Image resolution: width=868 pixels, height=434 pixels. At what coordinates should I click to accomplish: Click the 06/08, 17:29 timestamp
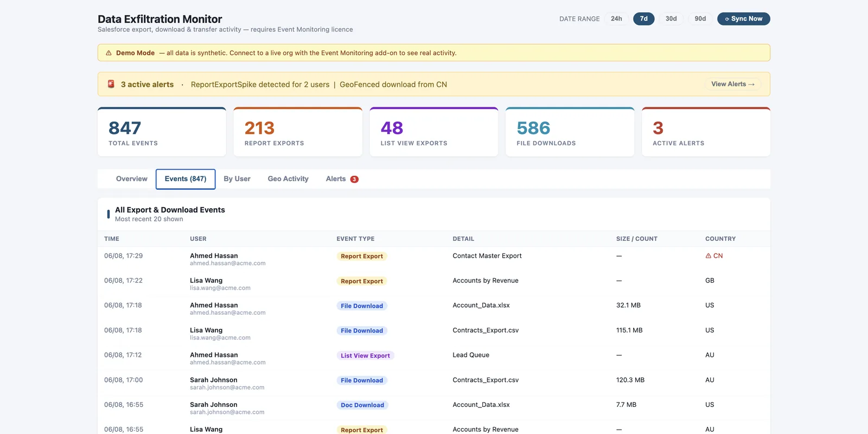point(124,256)
